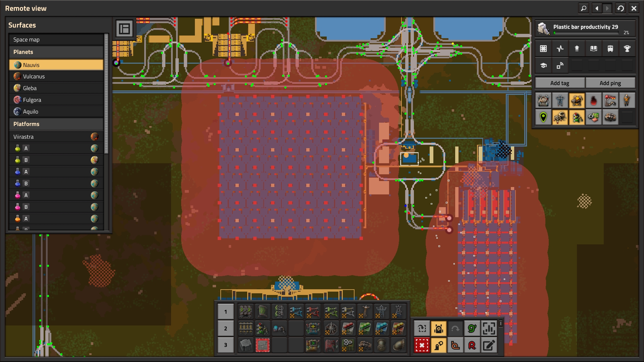Toggle the surfaces side panel button
This screenshot has width=644, height=362.
pyautogui.click(x=124, y=28)
